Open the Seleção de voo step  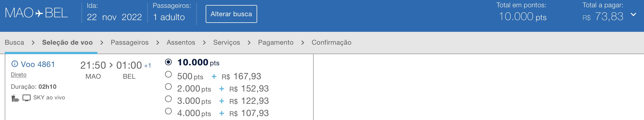pyautogui.click(x=67, y=42)
